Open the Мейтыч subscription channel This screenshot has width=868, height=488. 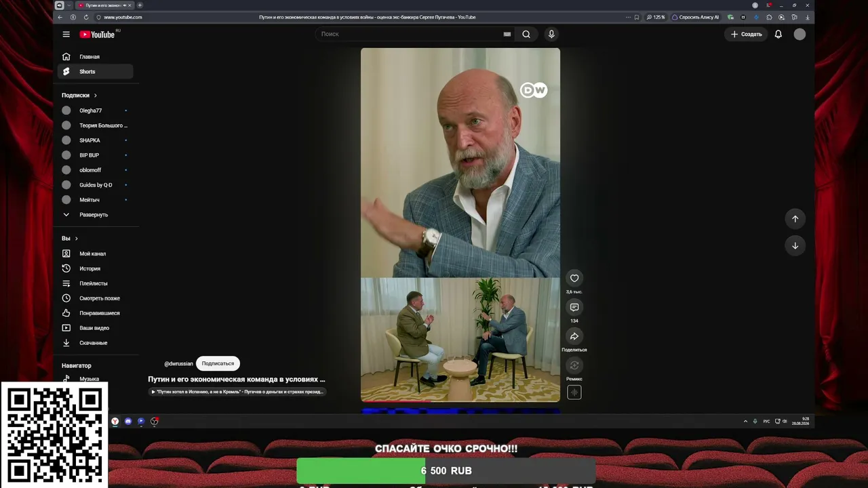click(x=96, y=200)
